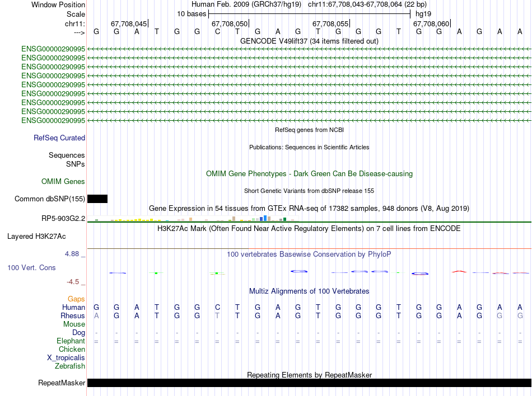This screenshot has height=396, width=532.
Task: Open 100 vertebrates Basewise Conservation title
Action: [309, 254]
